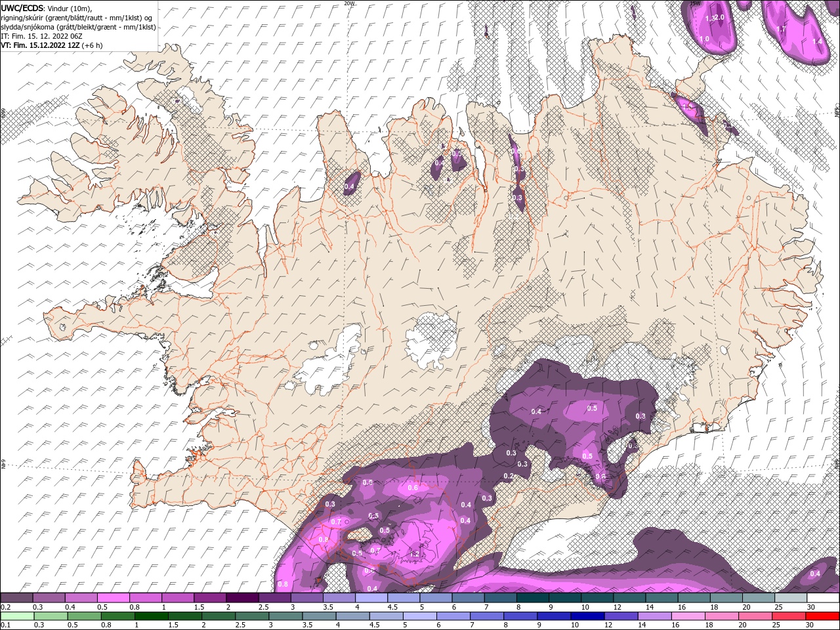Click the 15W longitude label at top
Viewport: 840px width, 630px height.
tap(696, 3)
